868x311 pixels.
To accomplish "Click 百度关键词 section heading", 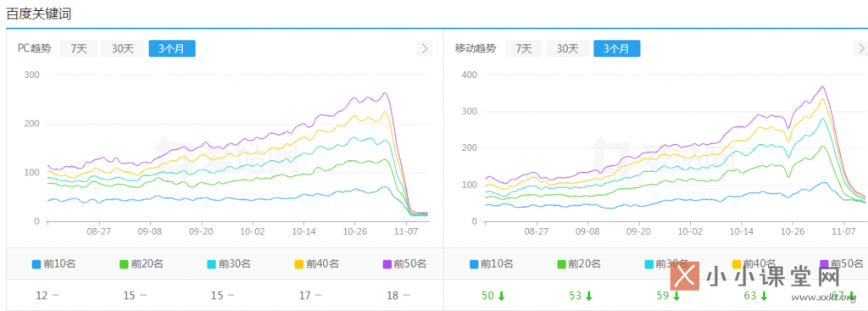I will pos(38,14).
